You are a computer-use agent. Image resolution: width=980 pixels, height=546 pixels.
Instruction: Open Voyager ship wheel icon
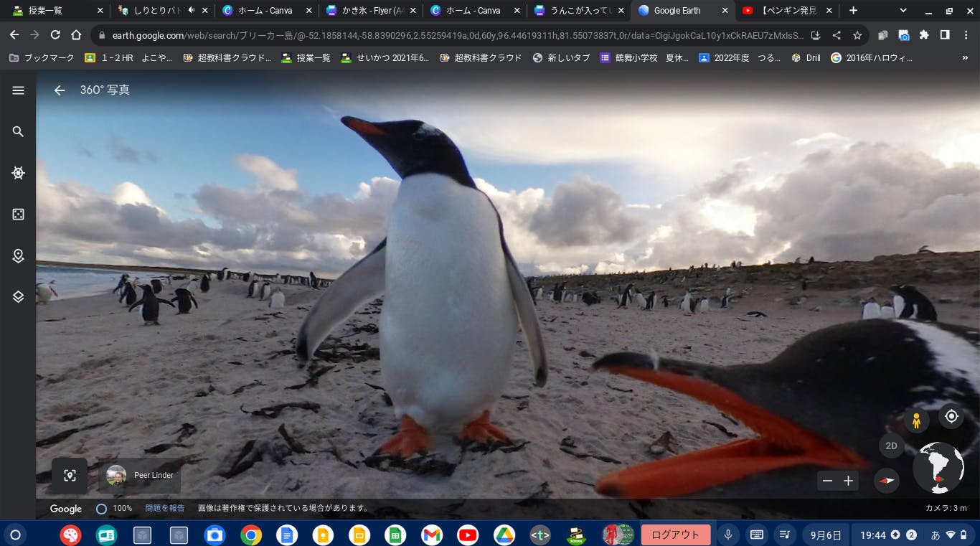(x=18, y=173)
